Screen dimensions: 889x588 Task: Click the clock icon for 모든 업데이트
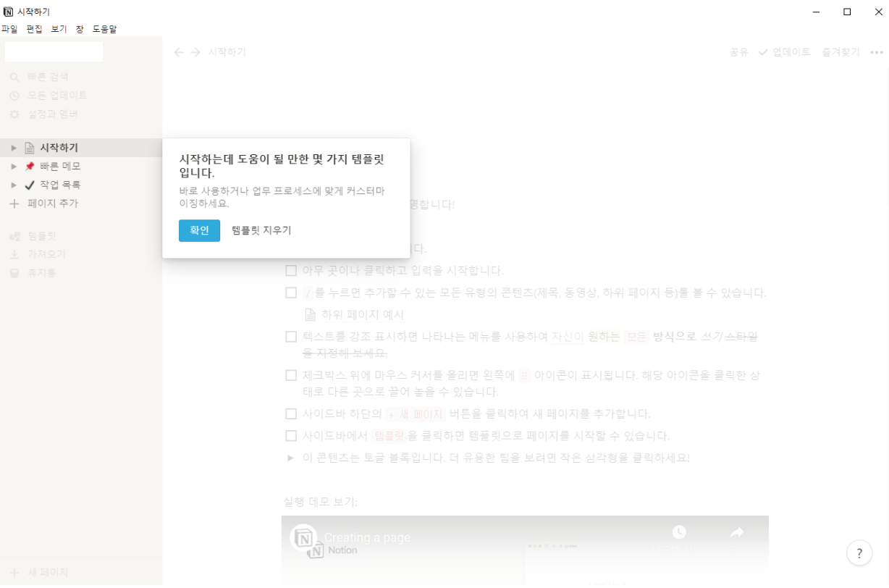click(x=14, y=96)
